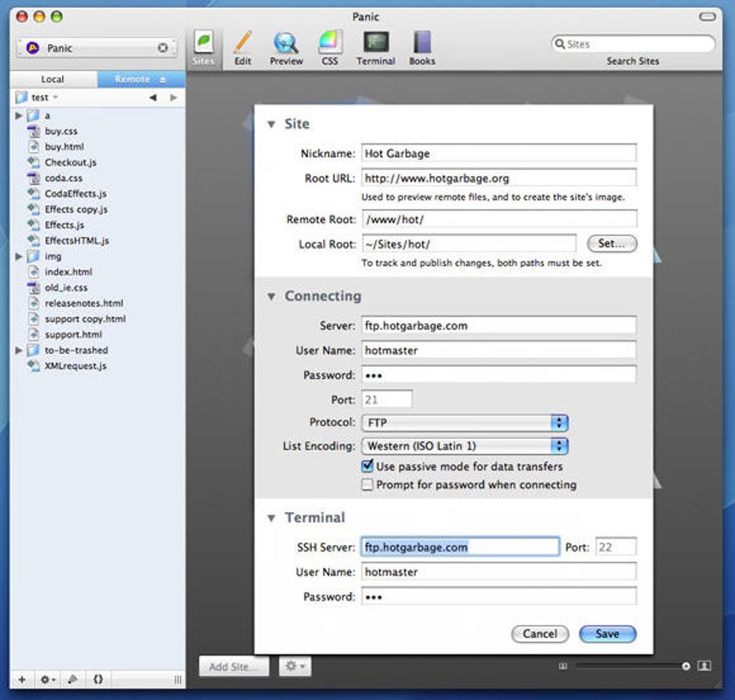This screenshot has height=700, width=735.
Task: Focus the Search Sites box
Action: (x=633, y=43)
